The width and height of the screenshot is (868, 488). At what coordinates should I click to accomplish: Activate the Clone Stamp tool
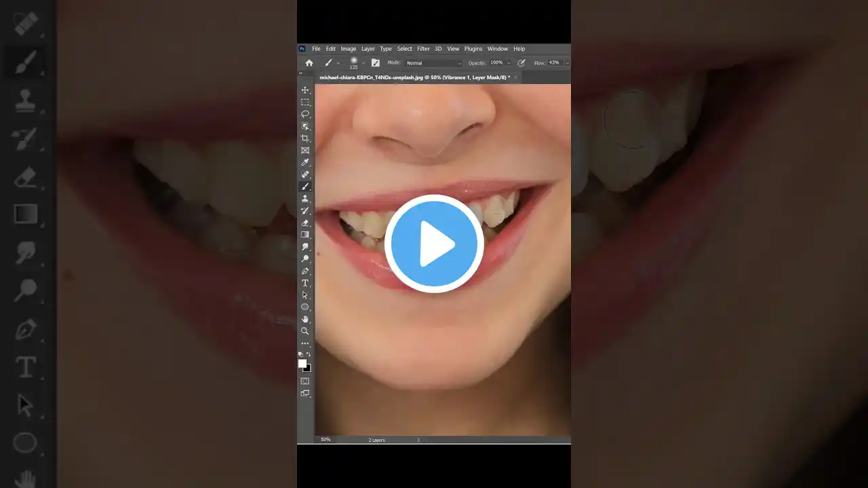click(305, 199)
